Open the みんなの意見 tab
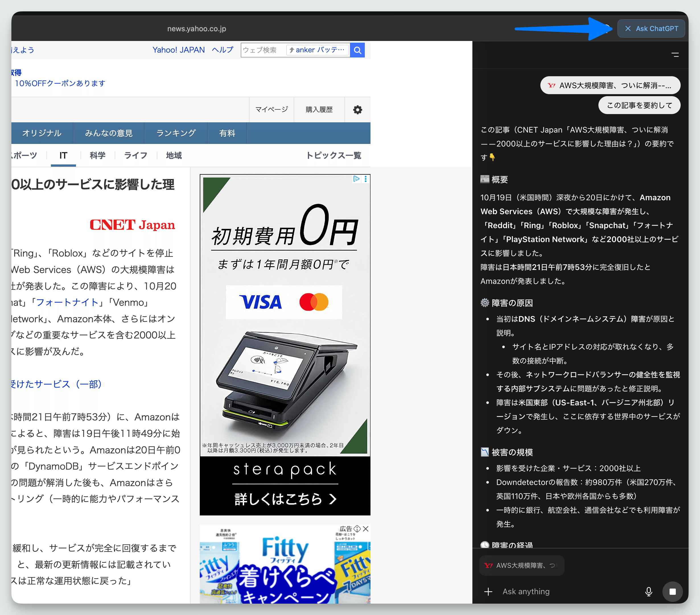The height and width of the screenshot is (615, 700). 109,133
